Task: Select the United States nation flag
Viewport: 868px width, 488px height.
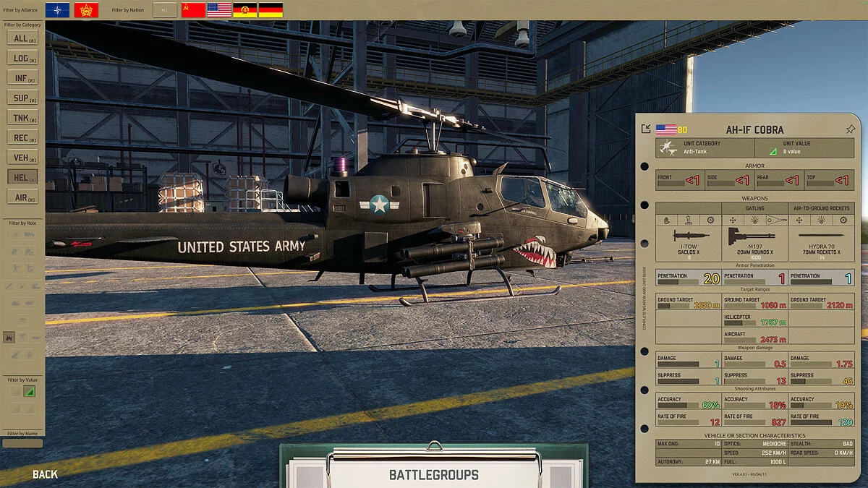Action: (219, 10)
